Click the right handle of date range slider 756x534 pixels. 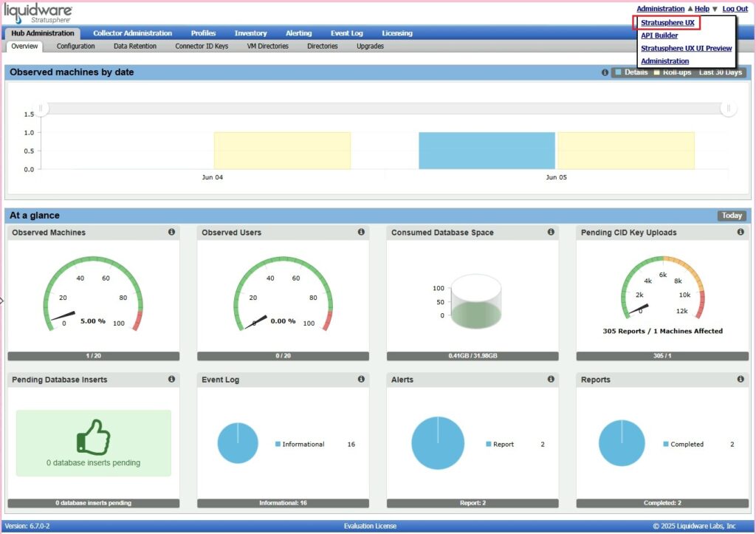(x=729, y=108)
